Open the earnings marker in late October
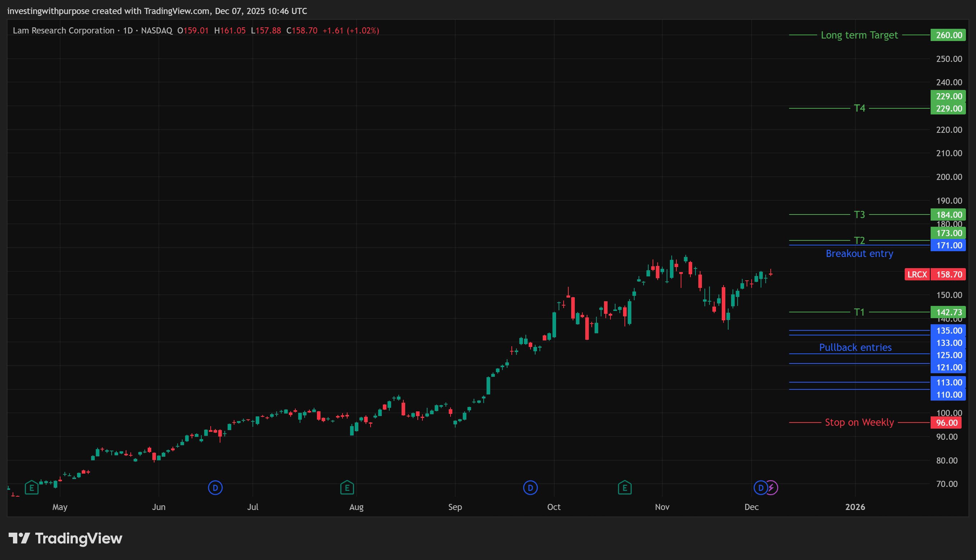Image resolution: width=976 pixels, height=560 pixels. pos(624,488)
